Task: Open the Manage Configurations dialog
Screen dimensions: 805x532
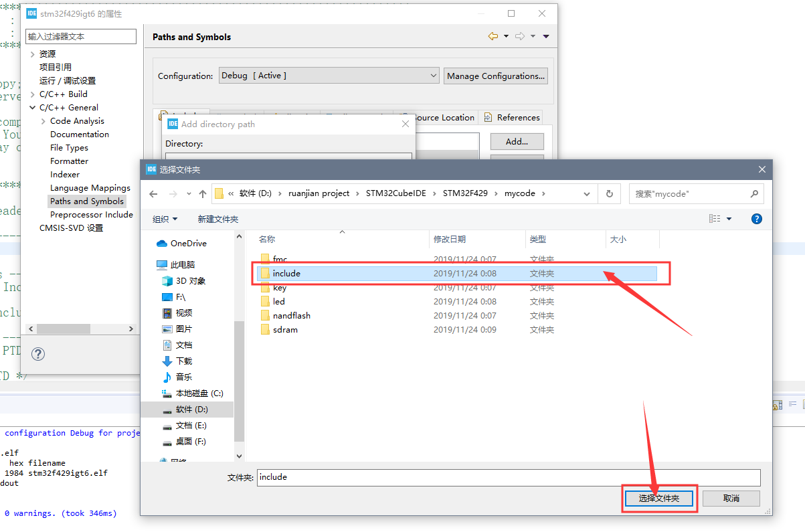Action: tap(495, 76)
